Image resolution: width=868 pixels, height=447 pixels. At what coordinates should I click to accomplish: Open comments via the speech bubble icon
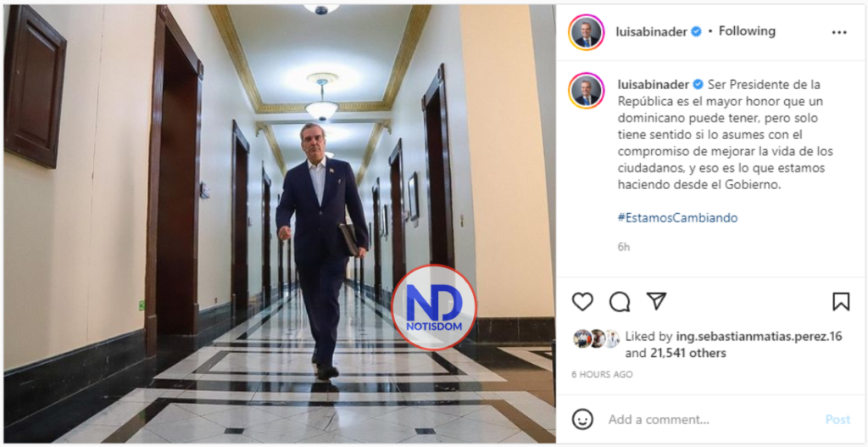click(620, 302)
